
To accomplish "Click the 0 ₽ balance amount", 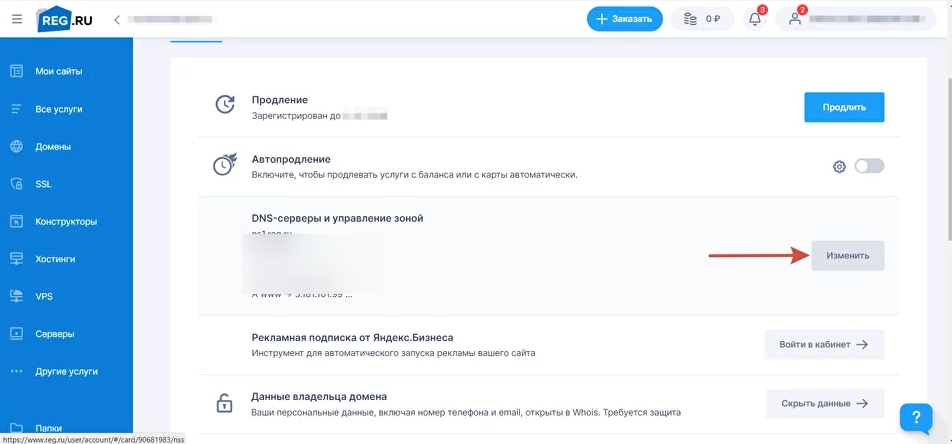I will tap(713, 19).
